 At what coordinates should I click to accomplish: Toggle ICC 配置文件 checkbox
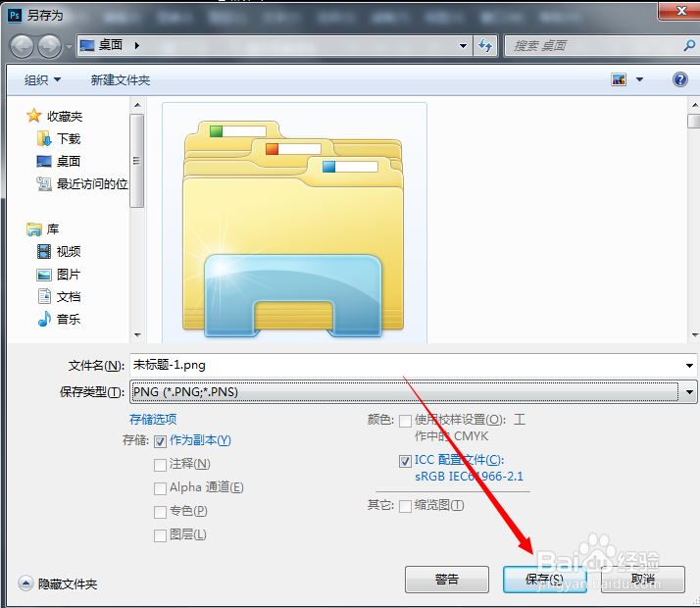[405, 461]
